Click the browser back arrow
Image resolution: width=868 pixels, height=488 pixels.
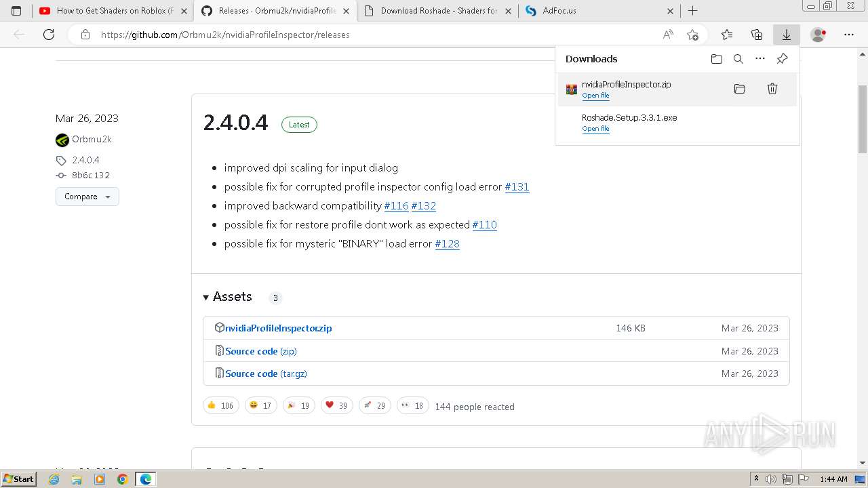[19, 35]
